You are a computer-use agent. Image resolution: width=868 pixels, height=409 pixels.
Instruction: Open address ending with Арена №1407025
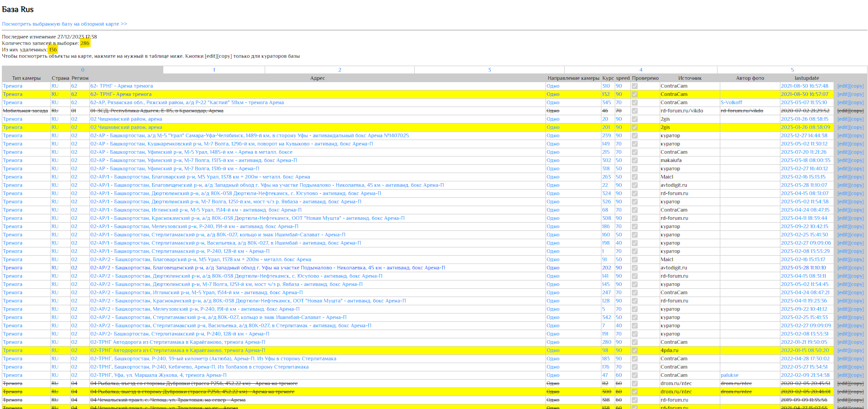249,136
